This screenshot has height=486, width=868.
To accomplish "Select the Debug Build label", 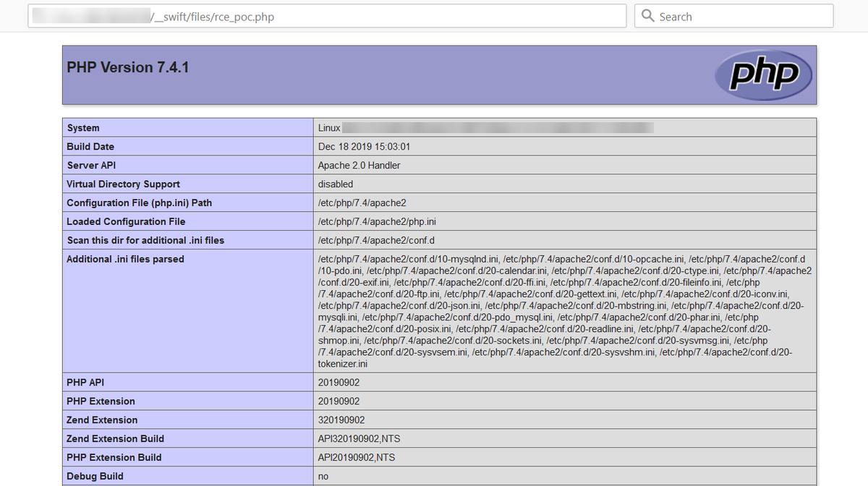I will pyautogui.click(x=95, y=477).
